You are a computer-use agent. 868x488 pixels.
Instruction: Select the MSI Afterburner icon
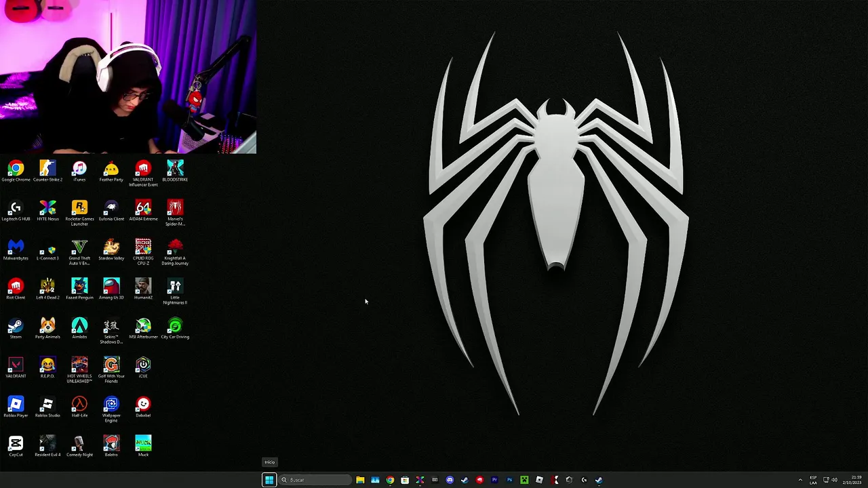143,328
